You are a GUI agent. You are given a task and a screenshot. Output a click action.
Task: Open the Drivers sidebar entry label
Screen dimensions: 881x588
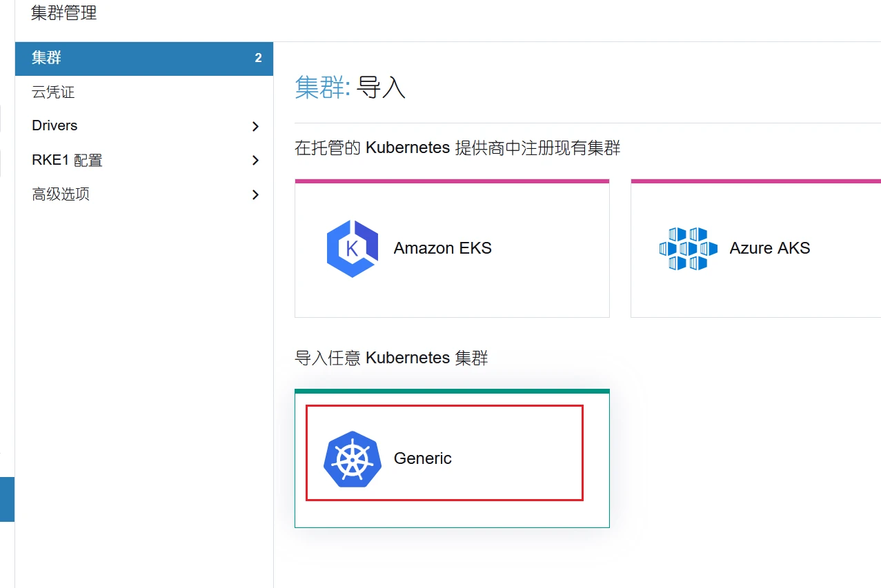coord(55,125)
